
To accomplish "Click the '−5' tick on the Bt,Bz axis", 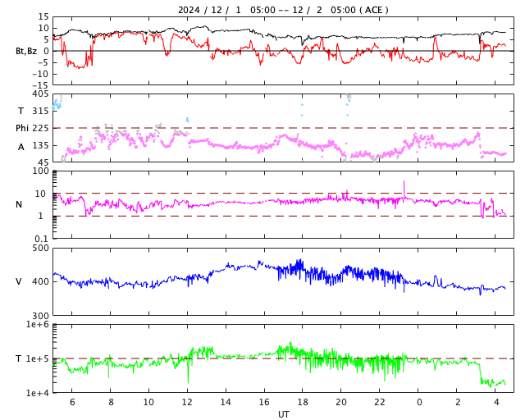I will pyautogui.click(x=42, y=62).
